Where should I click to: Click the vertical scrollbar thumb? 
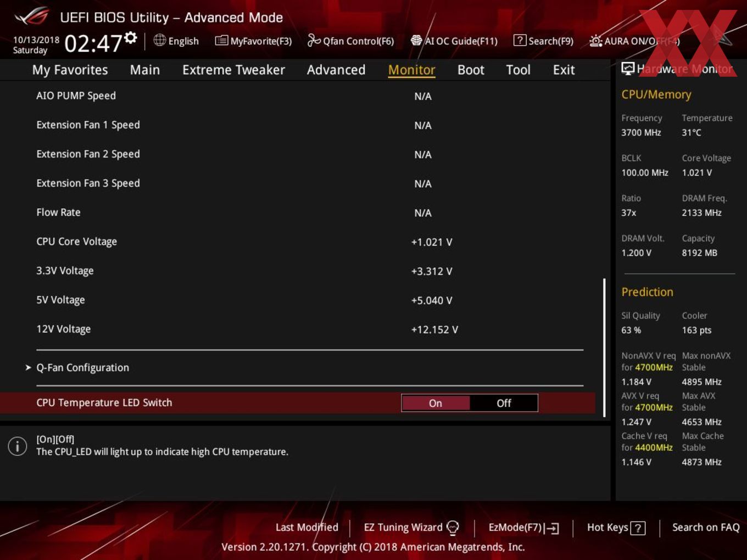(604, 347)
